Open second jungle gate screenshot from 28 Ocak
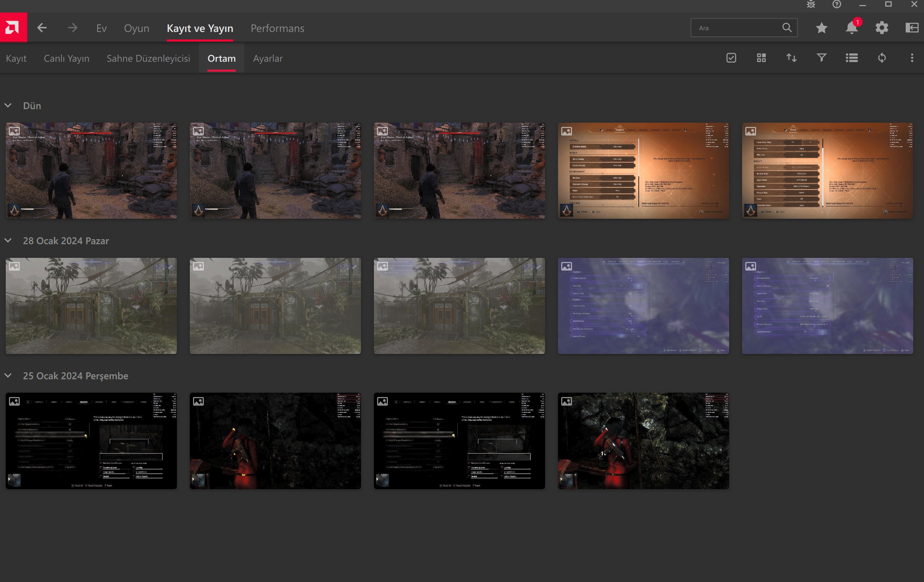 [x=275, y=306]
